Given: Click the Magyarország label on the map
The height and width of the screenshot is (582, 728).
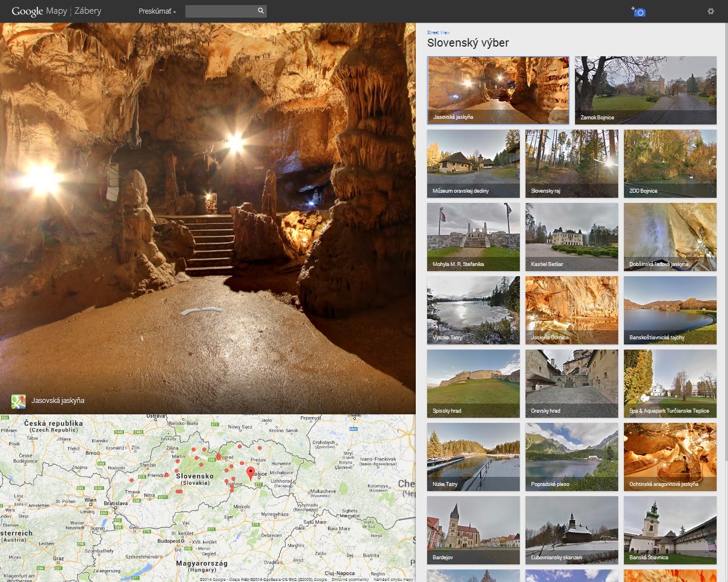Looking at the screenshot, I should [x=201, y=563].
